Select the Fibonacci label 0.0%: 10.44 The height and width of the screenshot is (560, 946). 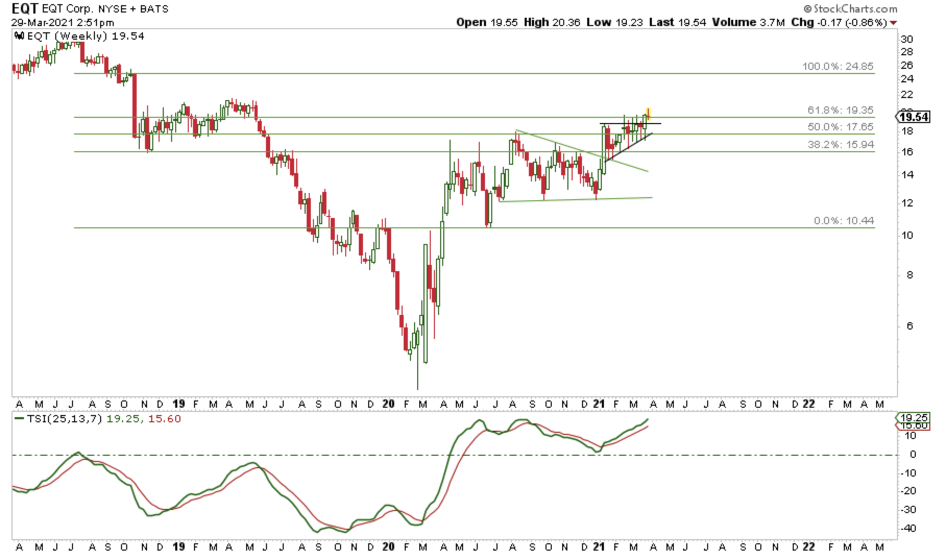pos(844,221)
